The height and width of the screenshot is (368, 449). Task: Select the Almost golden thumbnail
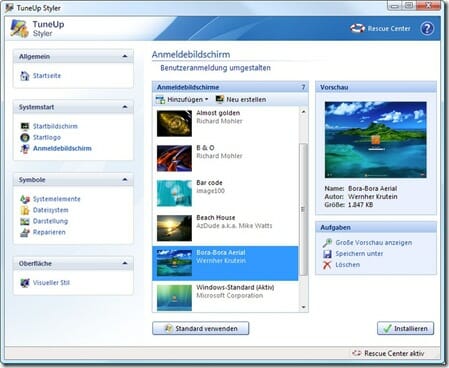coord(174,123)
